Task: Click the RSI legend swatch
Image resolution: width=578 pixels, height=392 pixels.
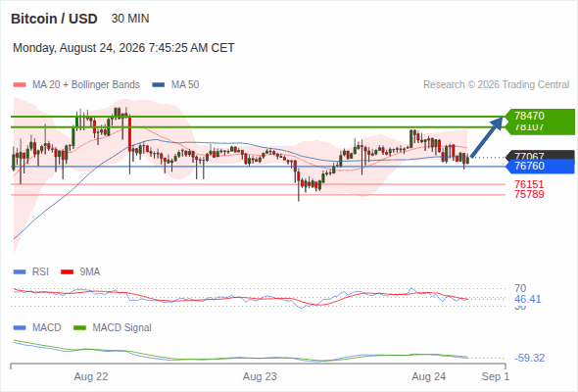Action: pyautogui.click(x=20, y=272)
